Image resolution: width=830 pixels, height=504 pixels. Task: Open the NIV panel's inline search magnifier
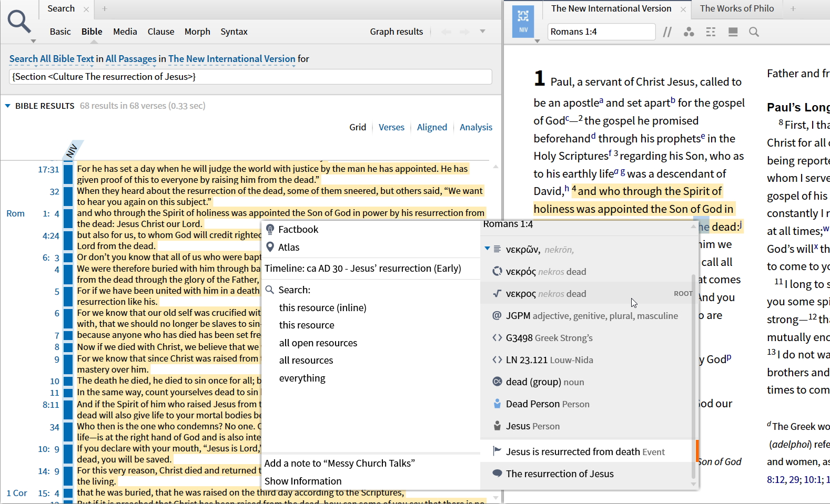(754, 32)
